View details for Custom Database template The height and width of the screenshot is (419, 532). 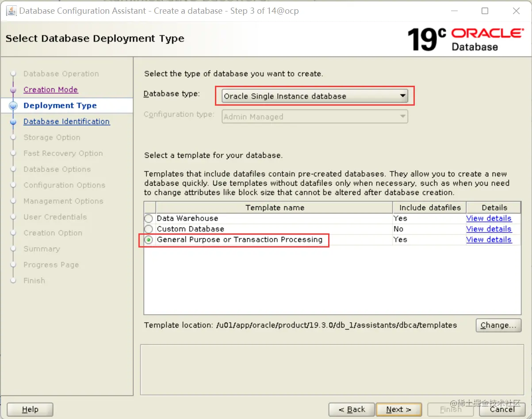(489, 229)
